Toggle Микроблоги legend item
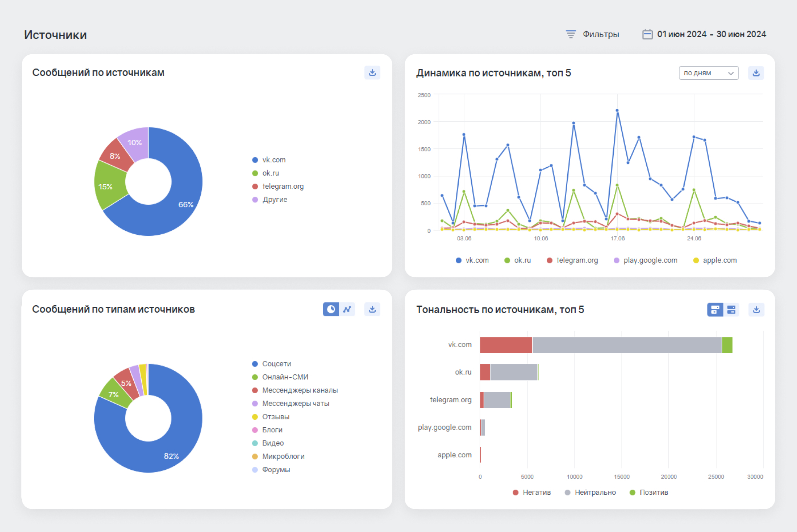The height and width of the screenshot is (532, 797). coord(278,456)
